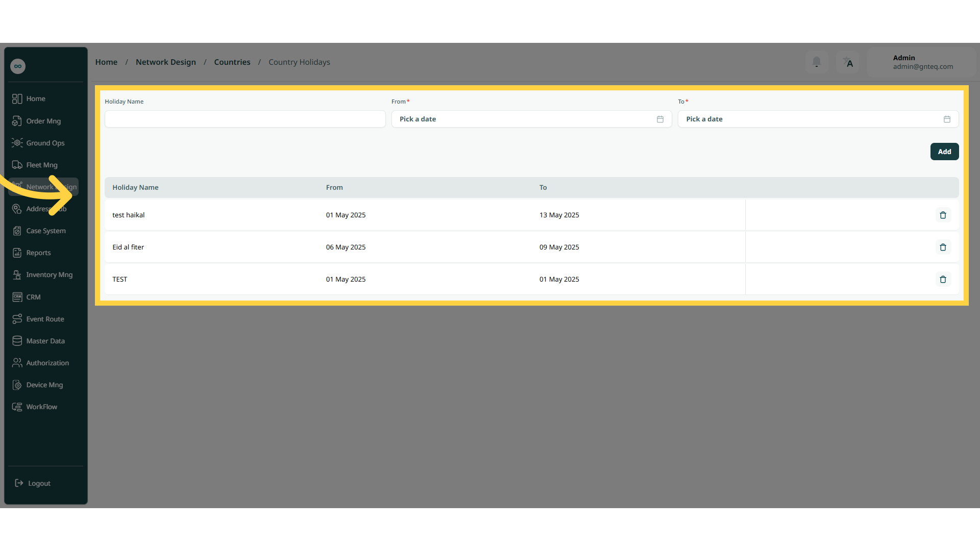980x551 pixels.
Task: Open Reports from the sidebar
Action: pyautogui.click(x=39, y=253)
